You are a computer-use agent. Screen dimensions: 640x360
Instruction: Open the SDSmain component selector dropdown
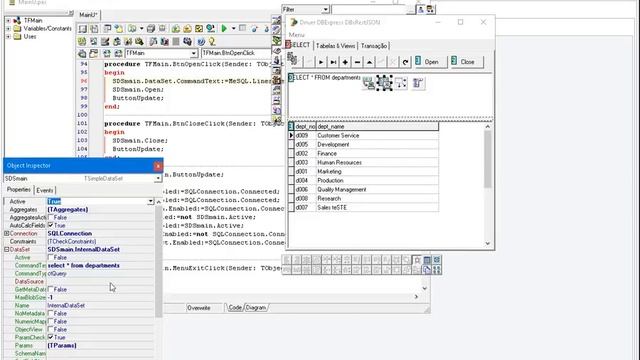(158, 179)
